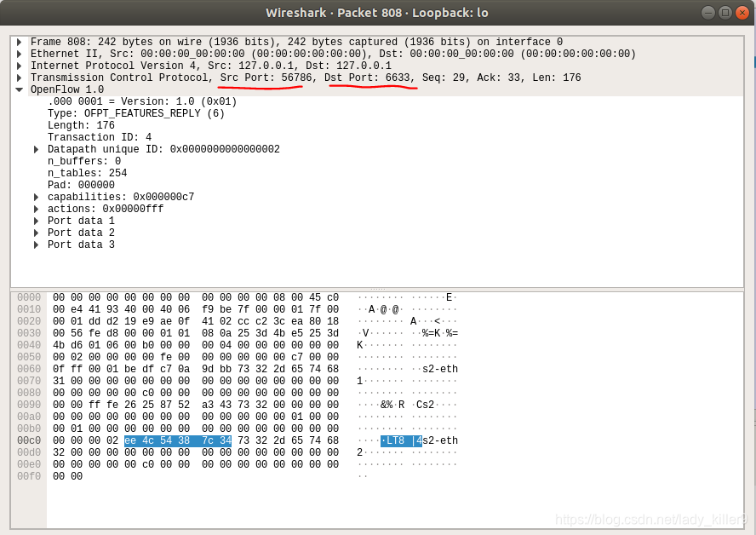Click the Src Port: 56786 text
756x535 pixels.
pyautogui.click(x=266, y=78)
